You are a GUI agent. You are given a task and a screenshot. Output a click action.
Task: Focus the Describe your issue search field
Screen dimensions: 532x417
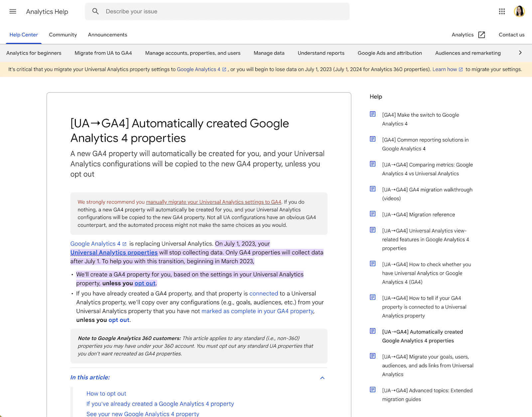[x=217, y=11]
